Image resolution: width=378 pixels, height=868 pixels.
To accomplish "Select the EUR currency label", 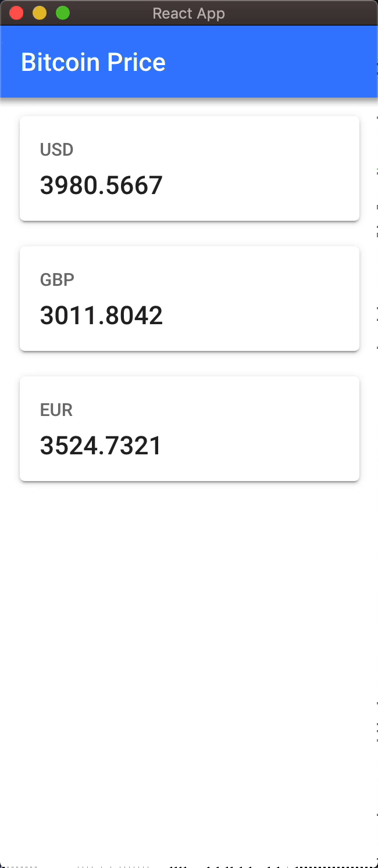I will (56, 410).
